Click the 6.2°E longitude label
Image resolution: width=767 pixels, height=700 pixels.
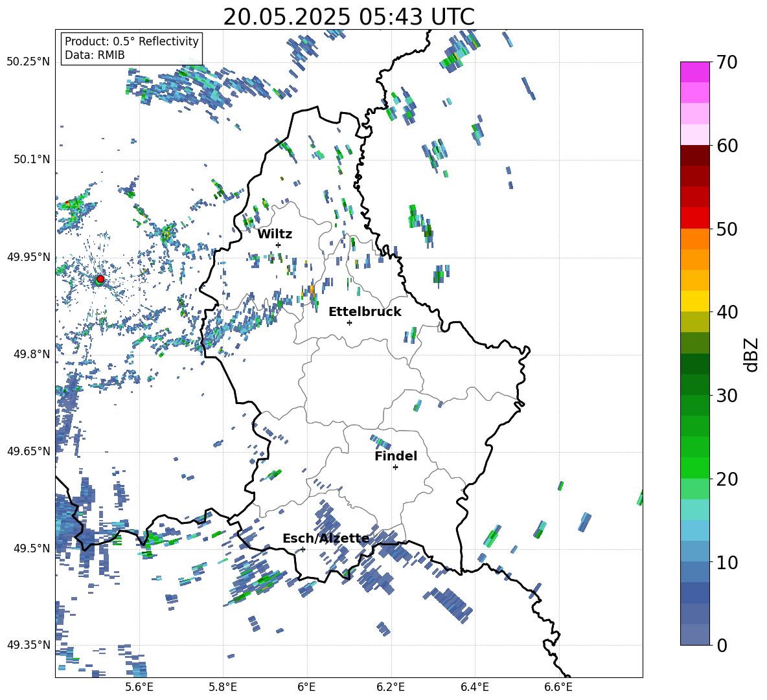pos(391,687)
